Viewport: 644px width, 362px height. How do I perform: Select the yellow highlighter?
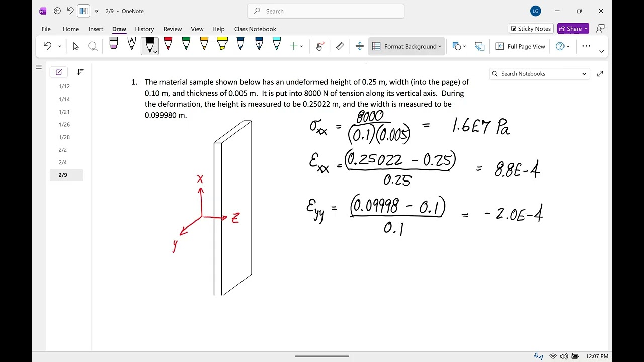tap(222, 44)
